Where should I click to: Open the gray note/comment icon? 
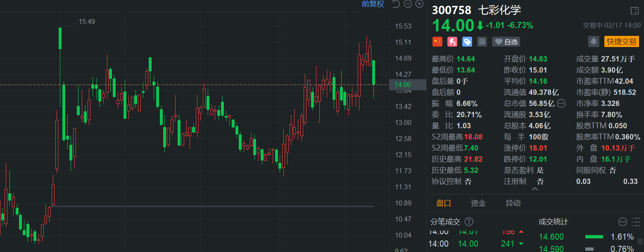482,42
